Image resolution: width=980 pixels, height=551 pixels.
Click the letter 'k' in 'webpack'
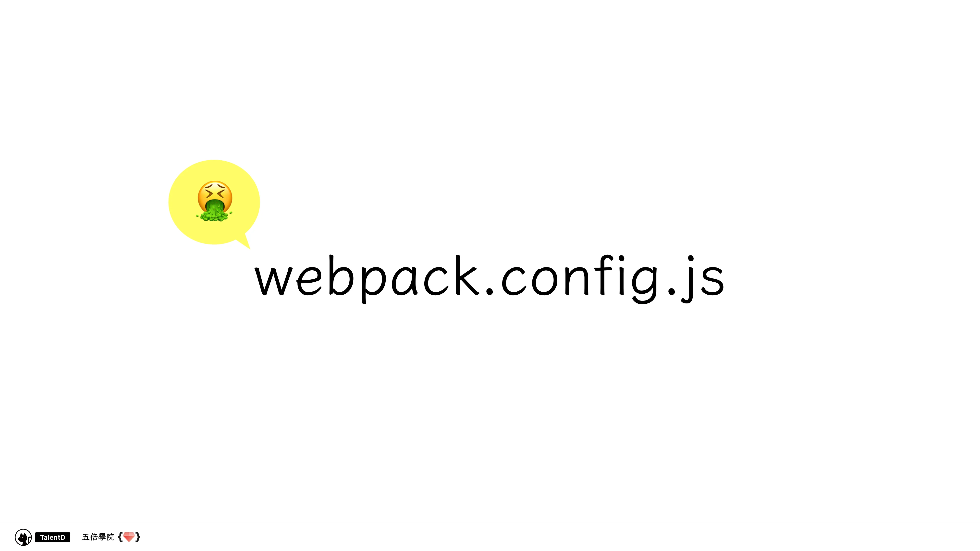click(468, 275)
